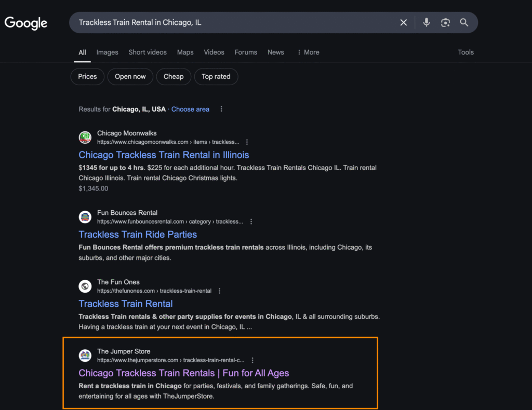Open Chicago Trackless Train Rental in Illinois result

(164, 155)
